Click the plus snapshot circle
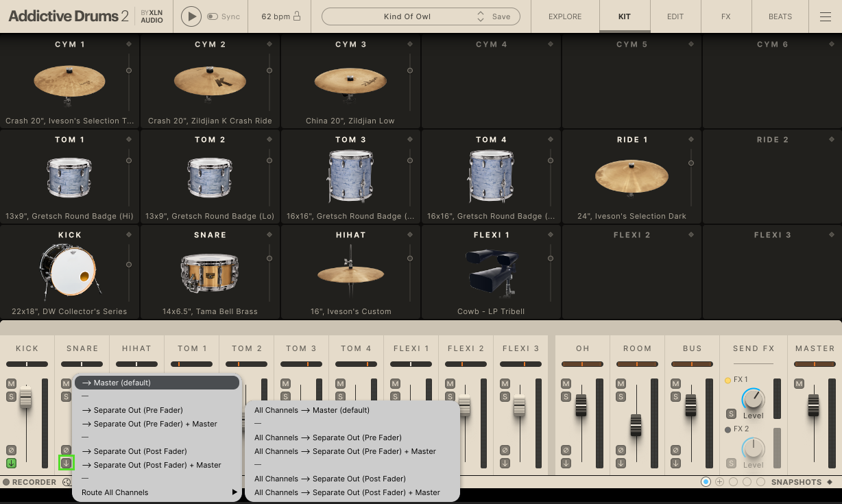The image size is (842, 504). coord(719,482)
